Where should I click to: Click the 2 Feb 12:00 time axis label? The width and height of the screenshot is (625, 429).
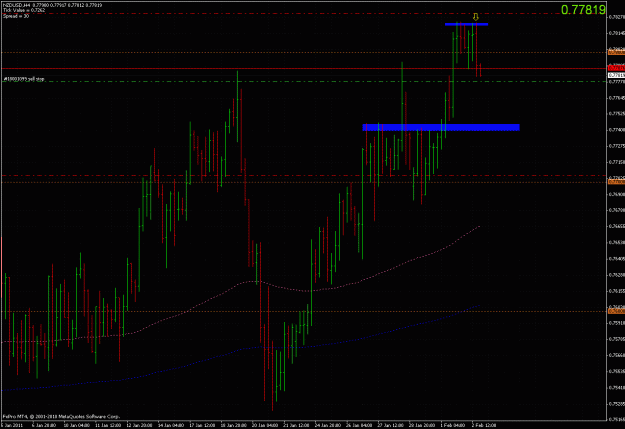tap(484, 425)
